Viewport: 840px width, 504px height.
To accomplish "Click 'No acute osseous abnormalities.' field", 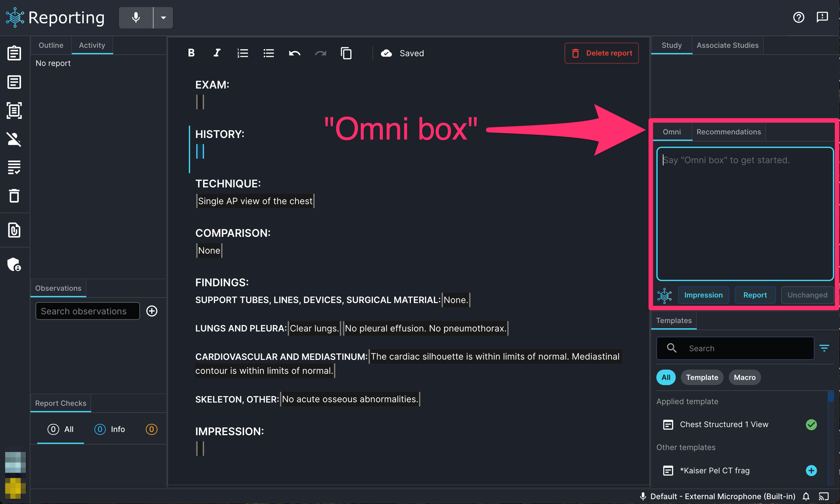I will [350, 399].
